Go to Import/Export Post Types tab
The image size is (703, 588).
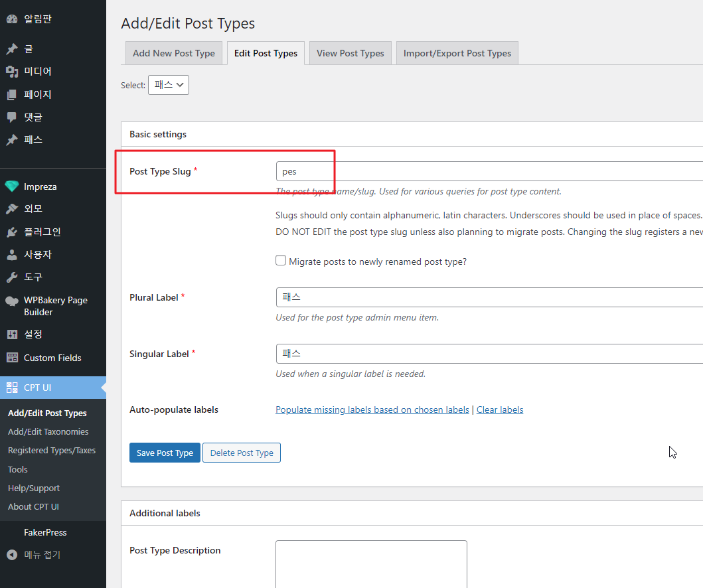click(457, 53)
